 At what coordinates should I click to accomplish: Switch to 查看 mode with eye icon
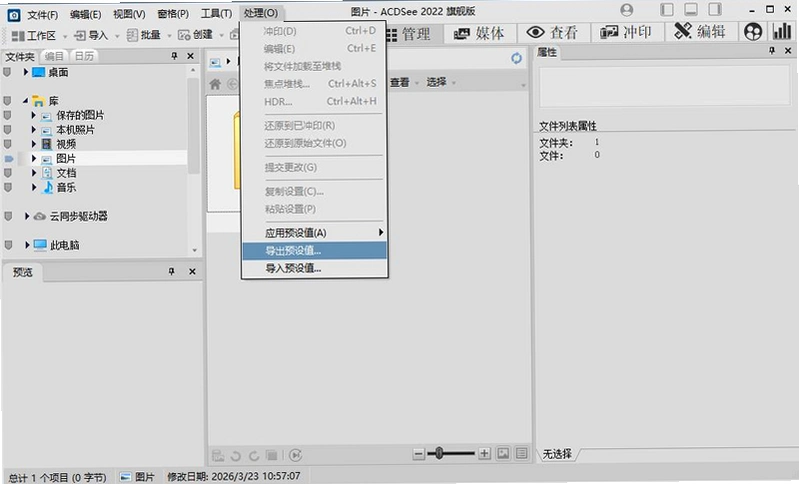tap(552, 33)
